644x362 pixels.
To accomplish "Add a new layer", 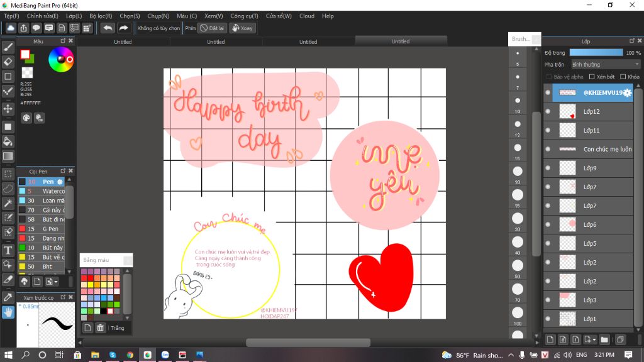I will 550,339.
